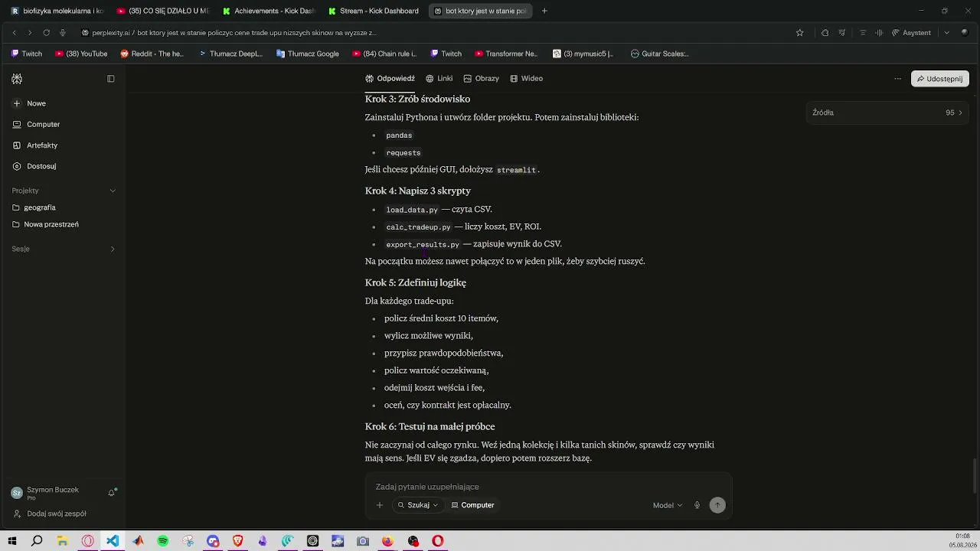The image size is (980, 551).
Task: Open the Szukaj mode dropdown
Action: [417, 505]
